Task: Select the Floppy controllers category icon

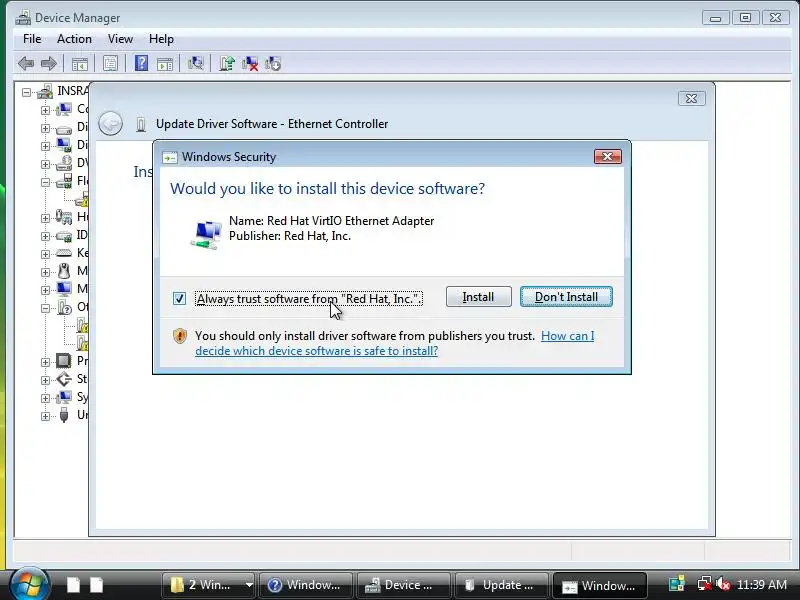Action: 64,181
